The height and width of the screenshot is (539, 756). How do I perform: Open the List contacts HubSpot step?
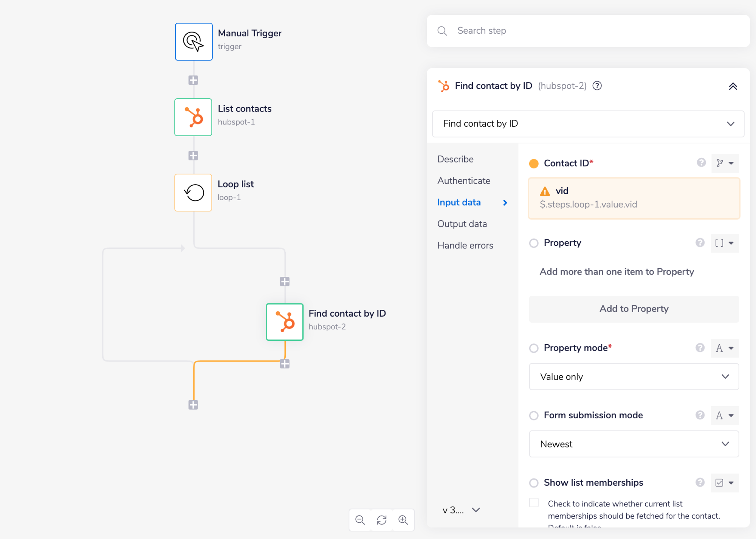point(193,117)
